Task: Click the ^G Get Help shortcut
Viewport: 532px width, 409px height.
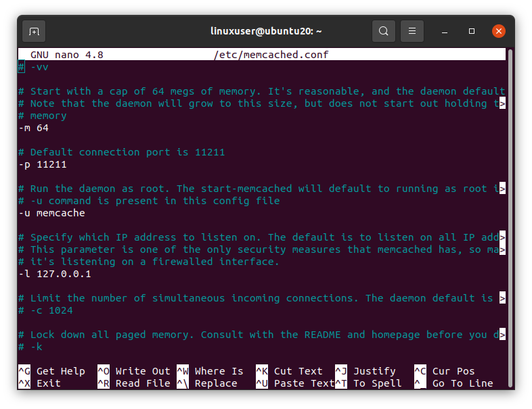Action: [x=51, y=371]
